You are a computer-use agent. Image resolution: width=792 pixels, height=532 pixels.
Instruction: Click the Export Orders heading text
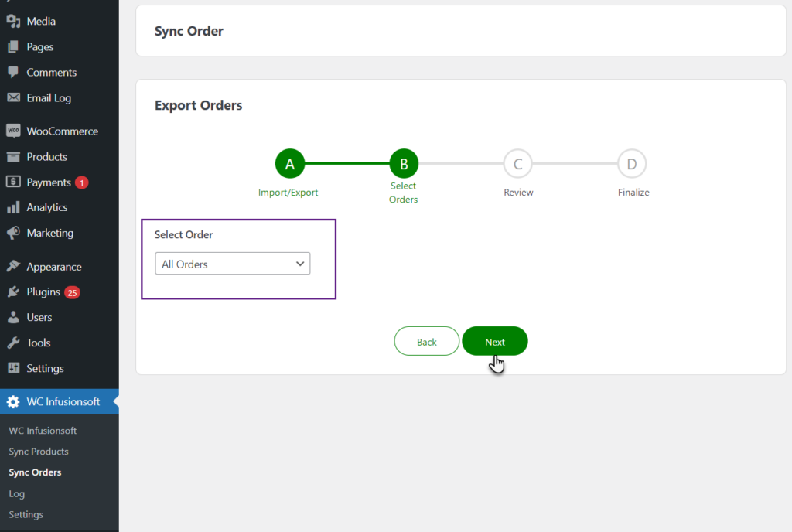pyautogui.click(x=199, y=105)
